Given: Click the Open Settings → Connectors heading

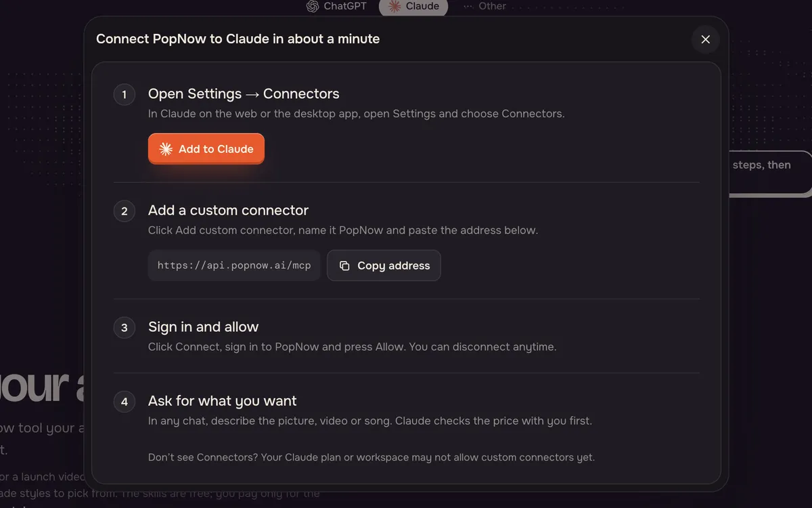Looking at the screenshot, I should coord(244,93).
